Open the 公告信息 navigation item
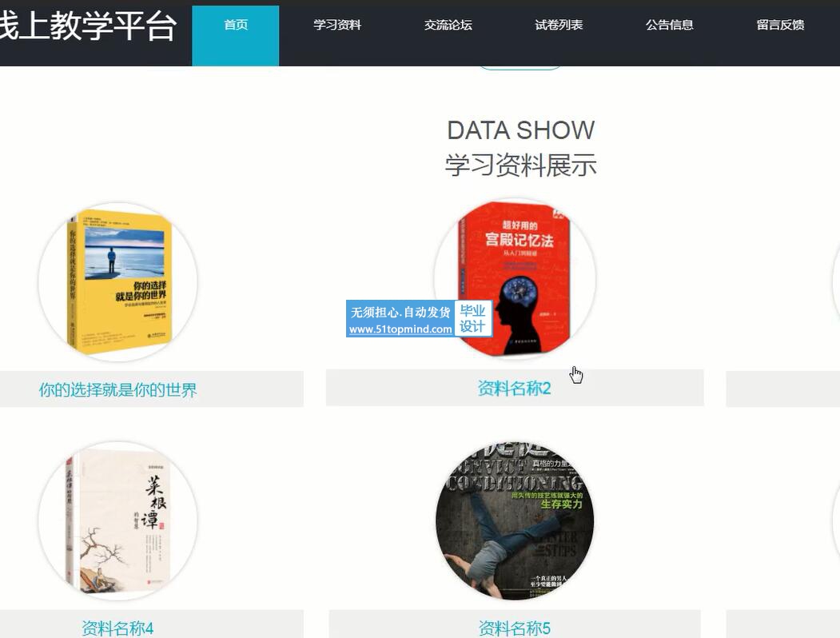This screenshot has height=638, width=840. coord(670,25)
